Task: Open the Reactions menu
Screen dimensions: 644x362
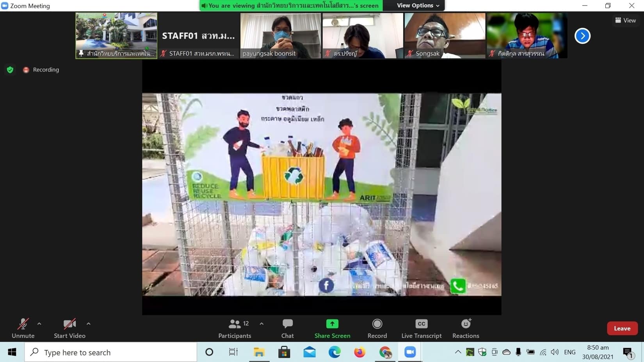Action: [x=466, y=328]
